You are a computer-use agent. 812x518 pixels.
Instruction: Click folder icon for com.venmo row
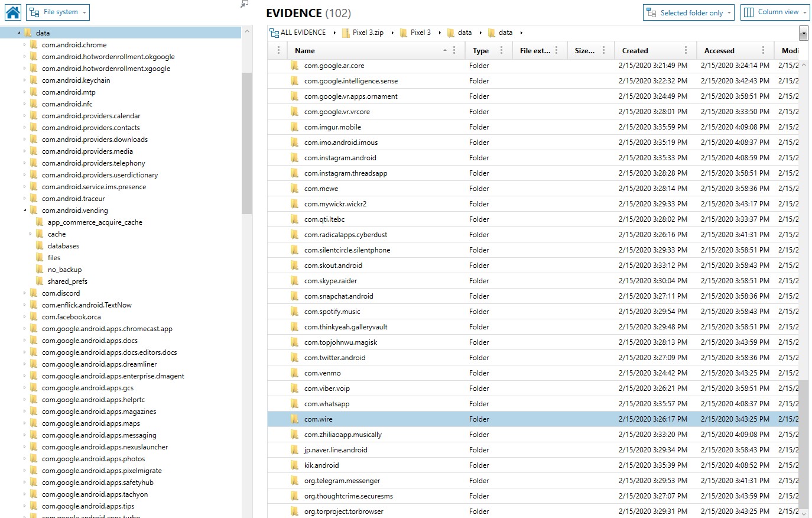[x=294, y=373]
